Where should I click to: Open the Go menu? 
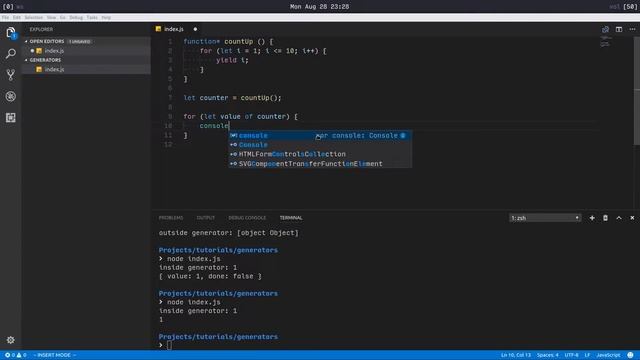(x=62, y=18)
